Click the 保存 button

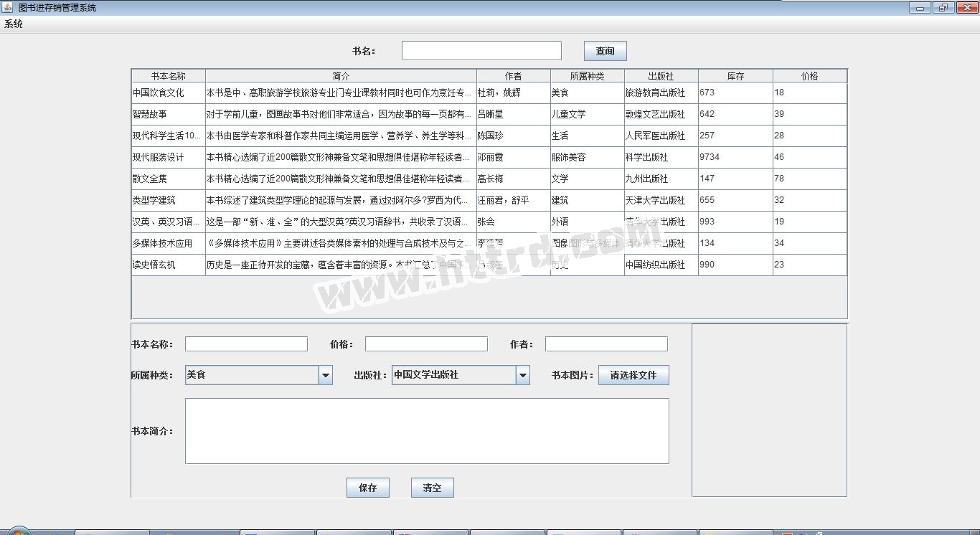coord(368,488)
